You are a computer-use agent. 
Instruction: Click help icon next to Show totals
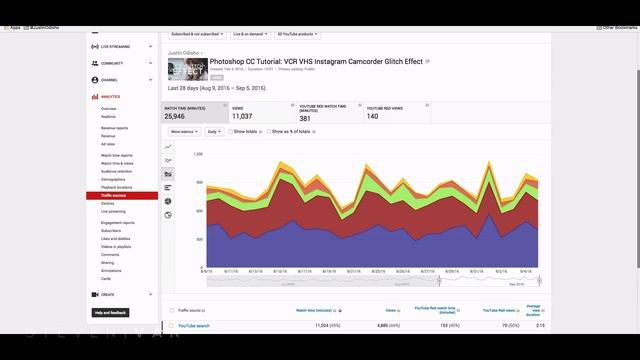[x=260, y=132]
